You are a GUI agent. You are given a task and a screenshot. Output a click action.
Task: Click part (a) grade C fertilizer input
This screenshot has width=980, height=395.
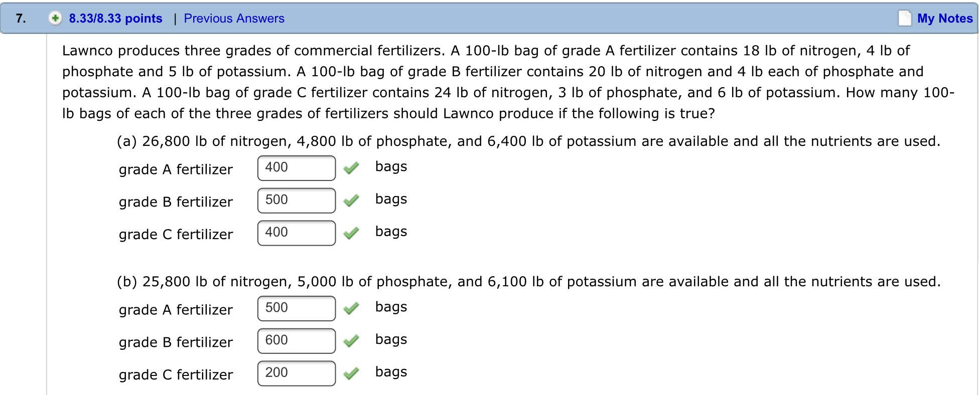tap(296, 233)
